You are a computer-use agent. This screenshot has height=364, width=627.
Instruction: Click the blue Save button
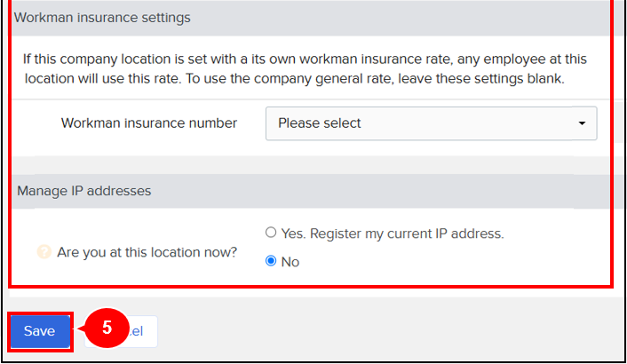pyautogui.click(x=40, y=331)
